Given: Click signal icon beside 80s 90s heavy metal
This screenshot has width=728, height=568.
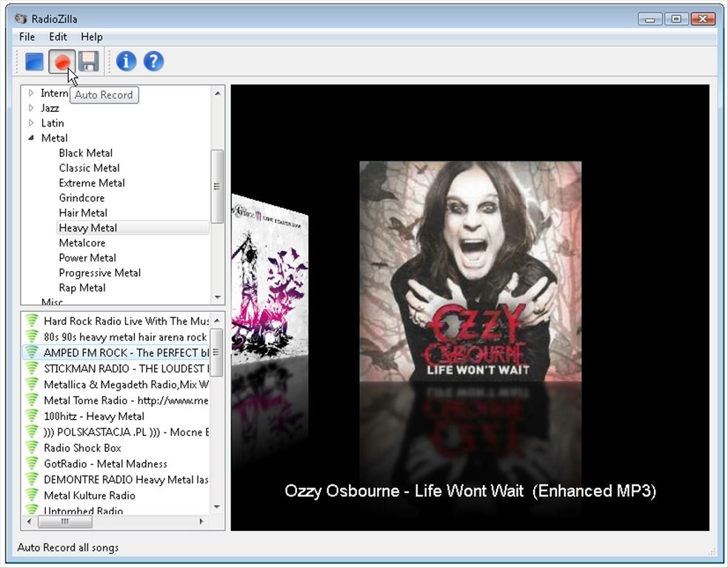Looking at the screenshot, I should 32,337.
